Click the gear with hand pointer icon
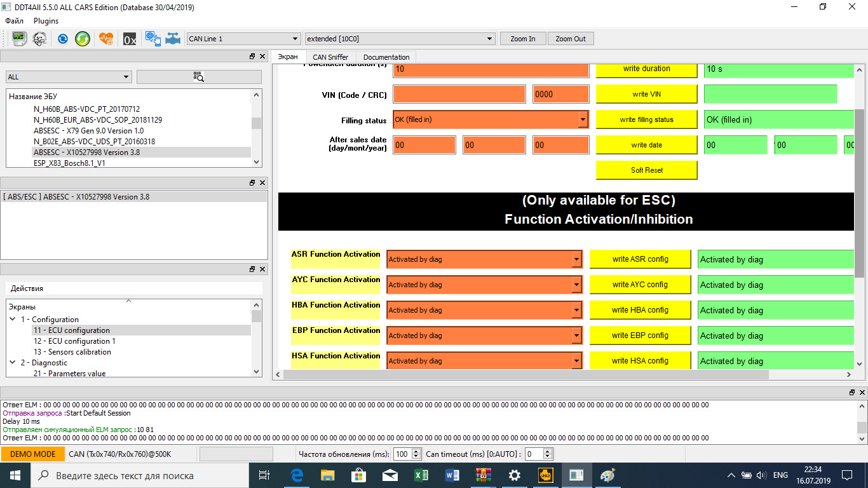 pyautogui.click(x=153, y=39)
